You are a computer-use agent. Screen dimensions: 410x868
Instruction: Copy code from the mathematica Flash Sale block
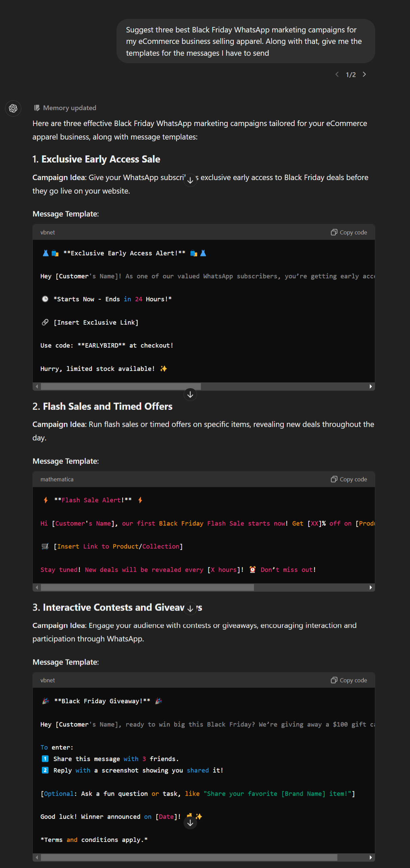pyautogui.click(x=349, y=479)
